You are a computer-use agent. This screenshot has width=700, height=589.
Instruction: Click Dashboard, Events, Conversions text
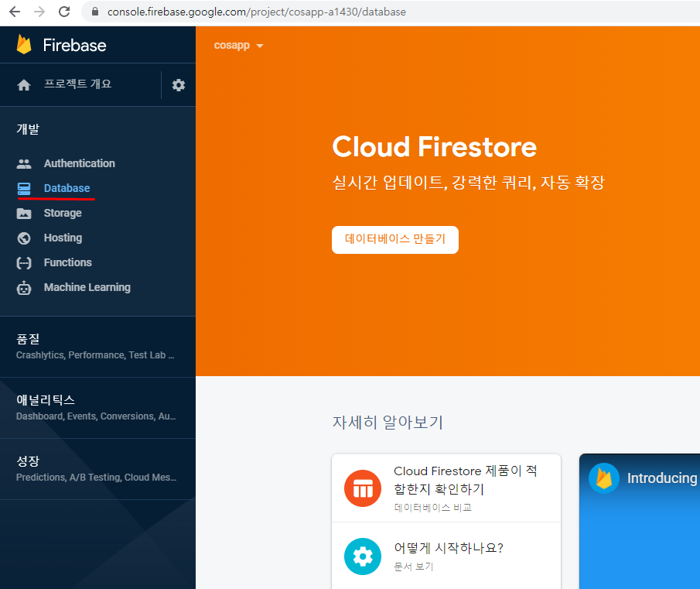(96, 416)
